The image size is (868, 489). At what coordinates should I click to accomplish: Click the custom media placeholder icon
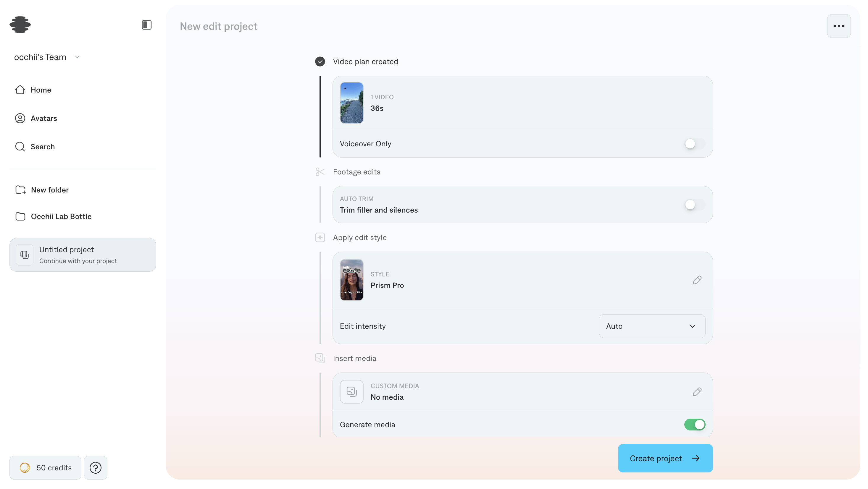pyautogui.click(x=351, y=392)
